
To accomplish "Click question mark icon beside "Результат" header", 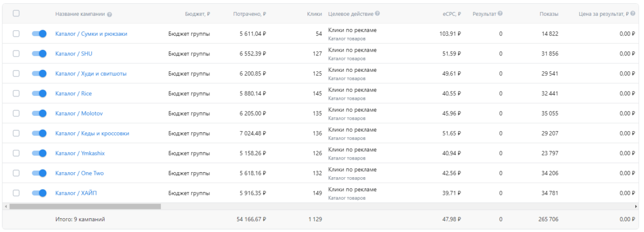I will pos(499,14).
